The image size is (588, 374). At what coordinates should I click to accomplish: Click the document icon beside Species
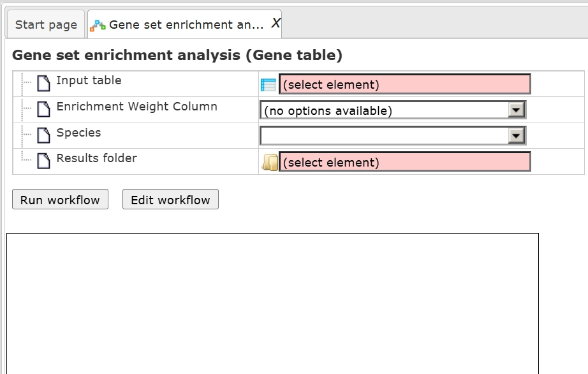[x=43, y=135]
